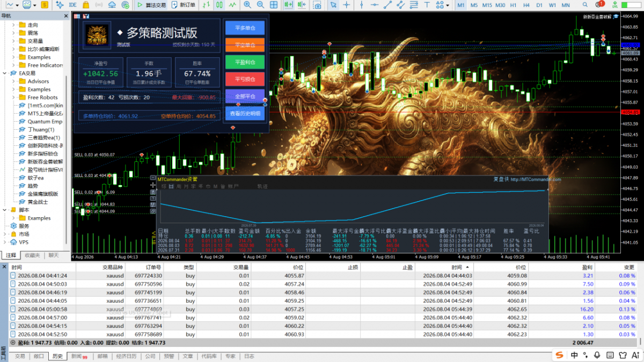This screenshot has height=362, width=644.
Task: Select the crosshair tool
Action: point(347,5)
